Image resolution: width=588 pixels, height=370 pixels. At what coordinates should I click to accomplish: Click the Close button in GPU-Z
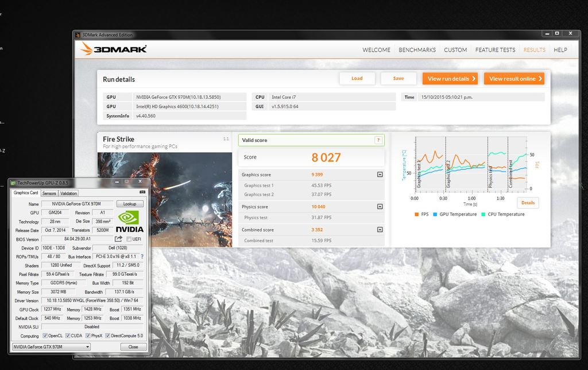tap(133, 347)
